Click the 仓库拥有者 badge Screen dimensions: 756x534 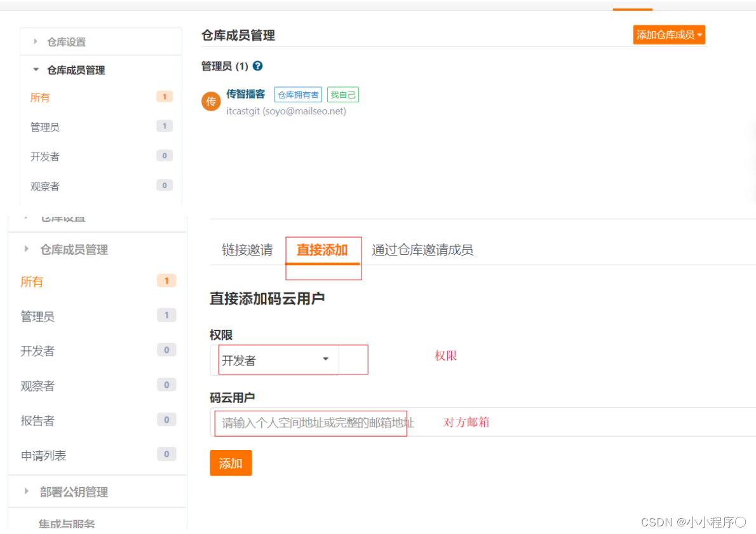coord(298,95)
